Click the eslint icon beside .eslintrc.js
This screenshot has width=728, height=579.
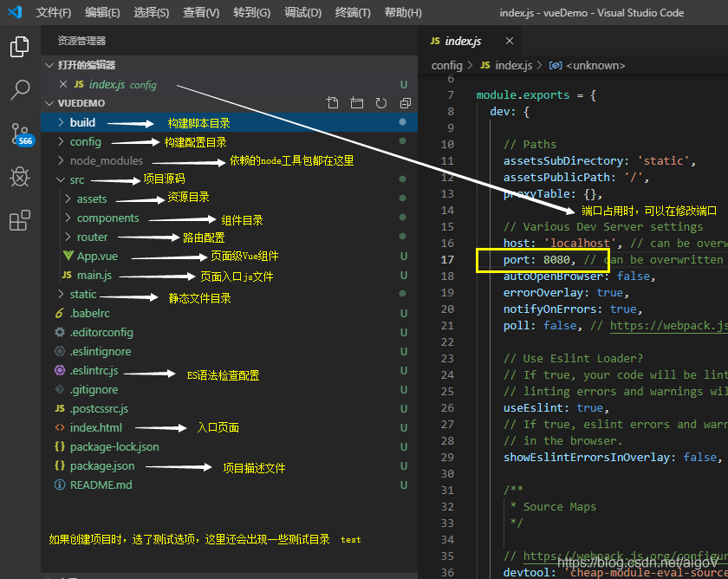click(x=60, y=370)
